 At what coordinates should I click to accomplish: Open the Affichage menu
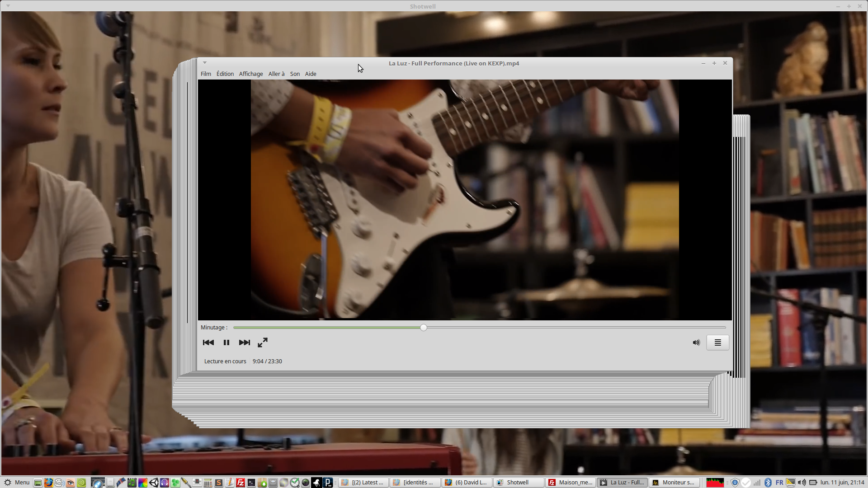[x=251, y=74]
